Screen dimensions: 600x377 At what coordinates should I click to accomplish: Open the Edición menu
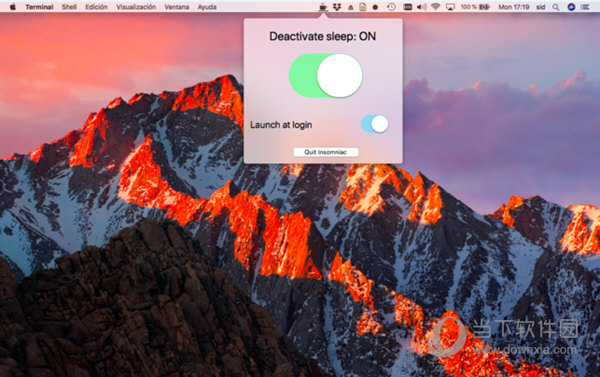click(96, 7)
